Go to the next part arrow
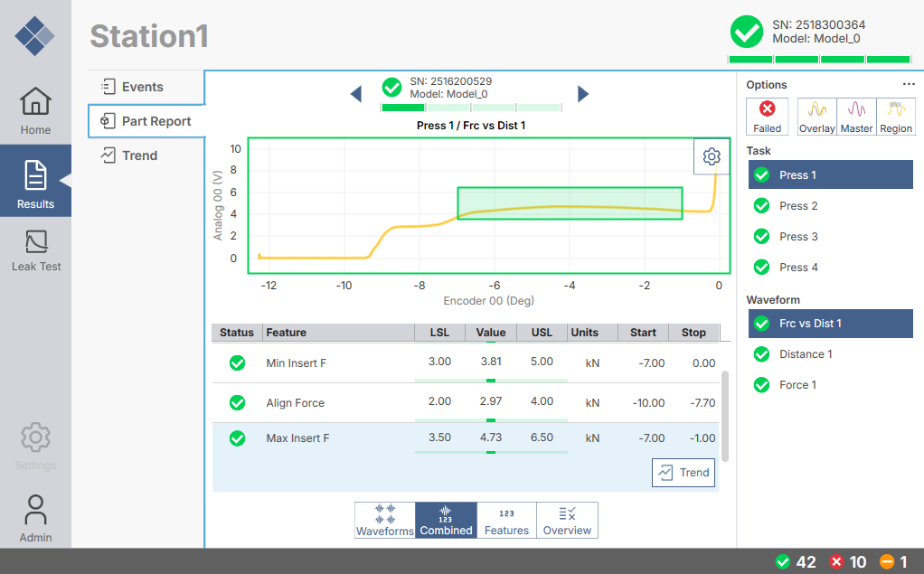The image size is (924, 574). coord(583,94)
